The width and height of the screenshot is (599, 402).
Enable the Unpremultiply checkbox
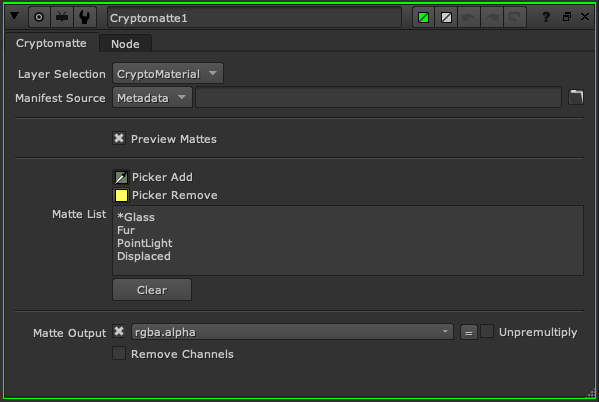click(x=487, y=331)
